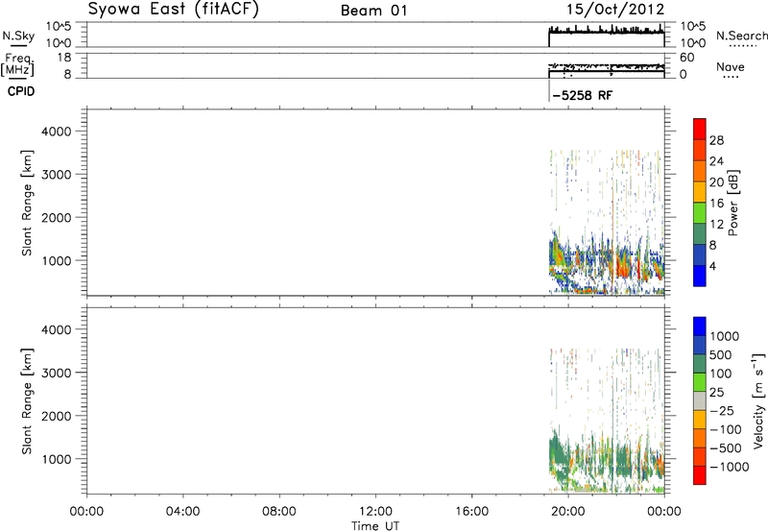Click the Velocity colorbar segment between 100 and 500

[x=700, y=364]
